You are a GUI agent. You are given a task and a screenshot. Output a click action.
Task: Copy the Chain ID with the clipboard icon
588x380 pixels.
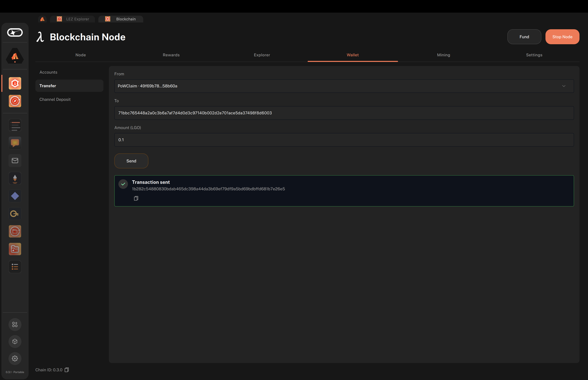[67, 370]
